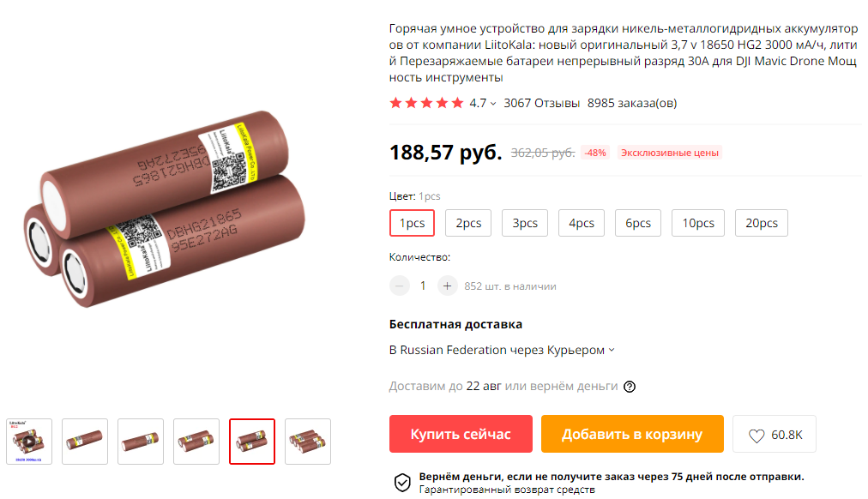Click the five-star rating icons
Viewport: 868px width, 499px height.
point(426,103)
